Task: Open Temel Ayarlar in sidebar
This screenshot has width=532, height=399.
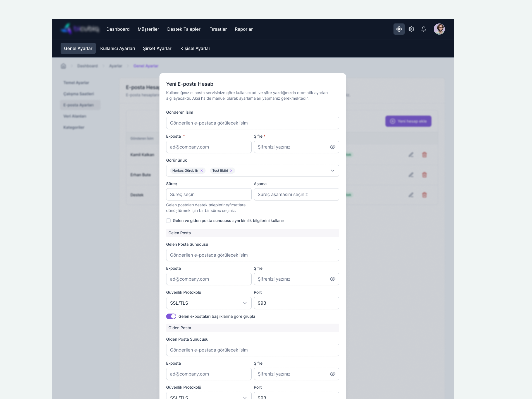Action: tap(76, 83)
